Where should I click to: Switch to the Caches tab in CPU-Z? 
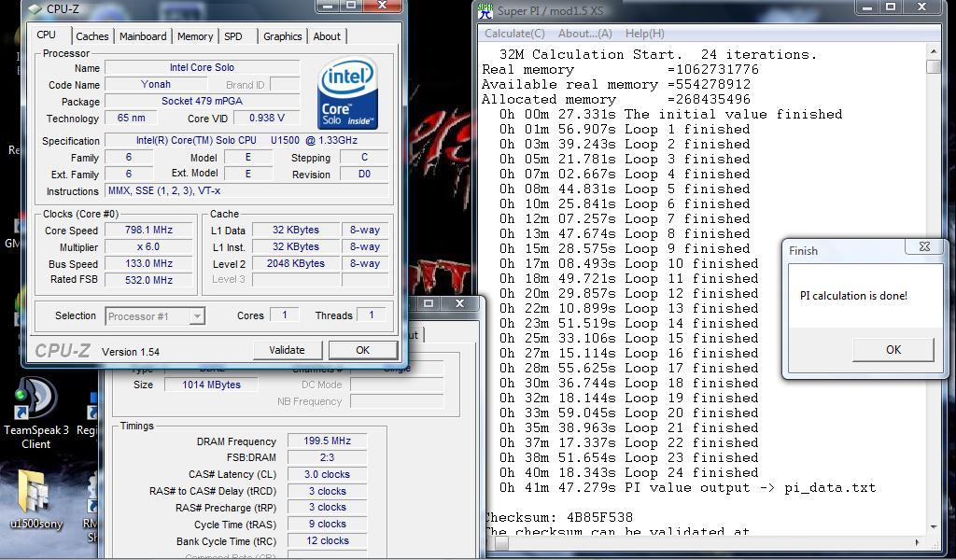click(92, 36)
